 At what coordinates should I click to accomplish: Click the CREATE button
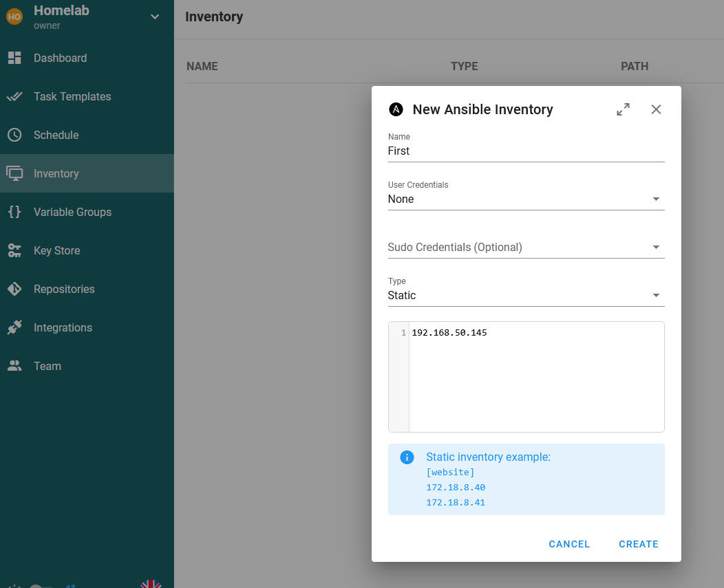tap(639, 544)
